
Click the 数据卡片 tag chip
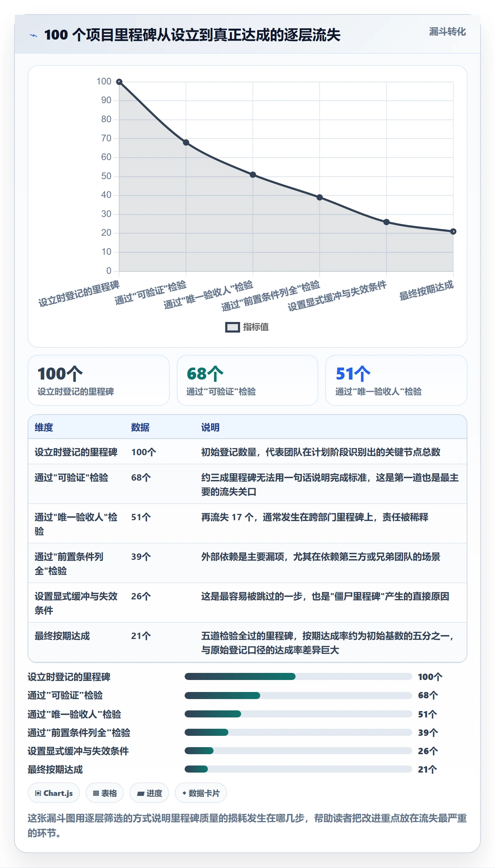coord(201,793)
